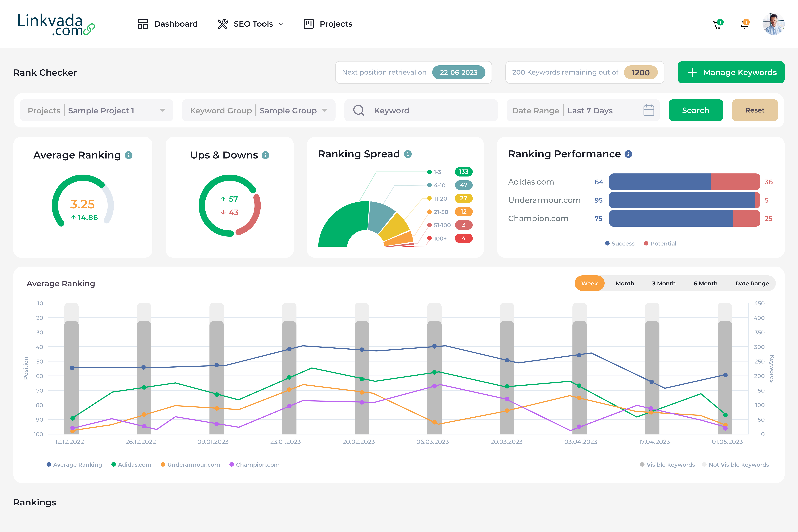Click the Adidas.com performance bar
Image resolution: width=798 pixels, height=532 pixels.
tap(684, 182)
